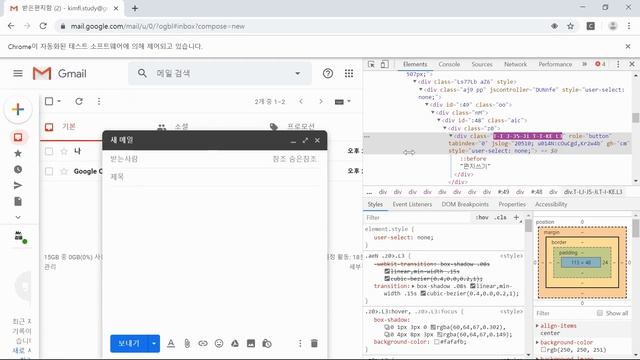Viewport: 640px width, 360px height.
Task: Tick the select-all mail checkbox
Action: 49,101
